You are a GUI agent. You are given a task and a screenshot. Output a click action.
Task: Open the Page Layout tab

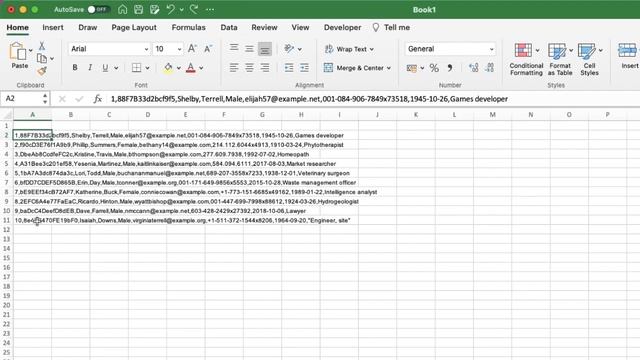(134, 27)
